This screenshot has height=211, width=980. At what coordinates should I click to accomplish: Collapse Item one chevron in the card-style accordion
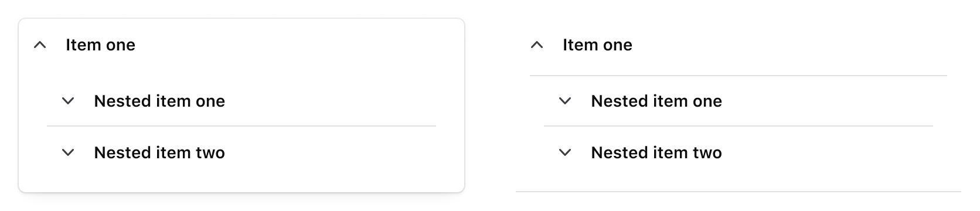pos(40,45)
